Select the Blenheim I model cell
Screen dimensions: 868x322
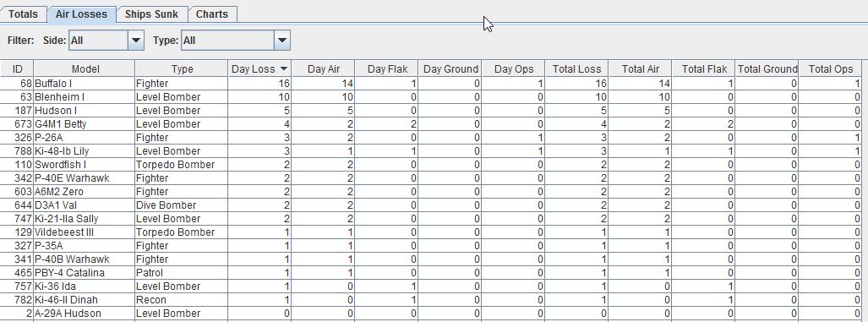pyautogui.click(x=85, y=97)
